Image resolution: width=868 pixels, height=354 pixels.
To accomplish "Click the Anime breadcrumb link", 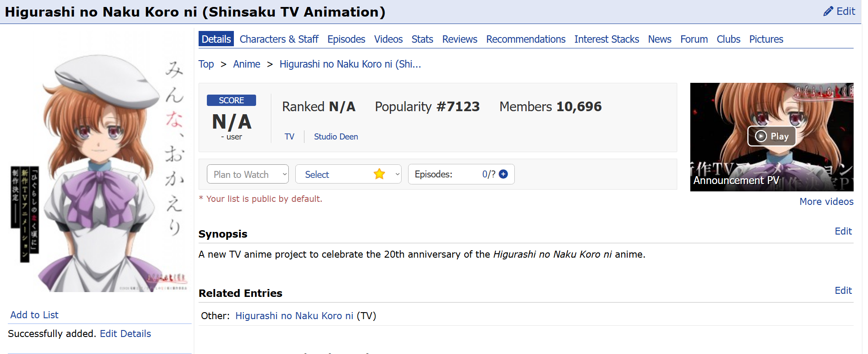I will [x=247, y=64].
